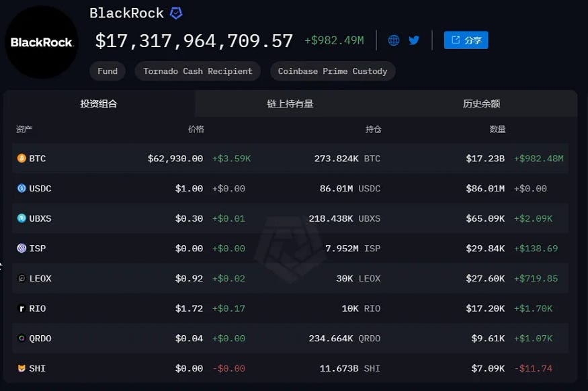Click the LEOX coin icon
The image size is (588, 391).
[x=22, y=278]
